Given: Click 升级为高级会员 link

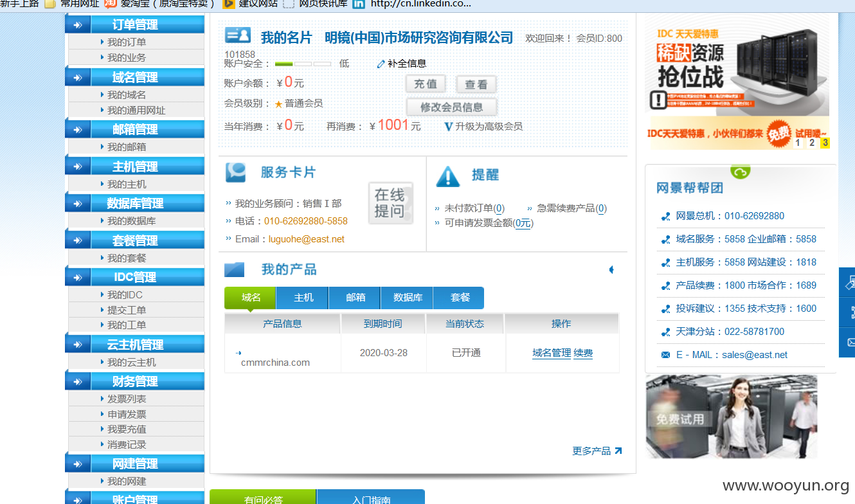Looking at the screenshot, I should pos(489,127).
